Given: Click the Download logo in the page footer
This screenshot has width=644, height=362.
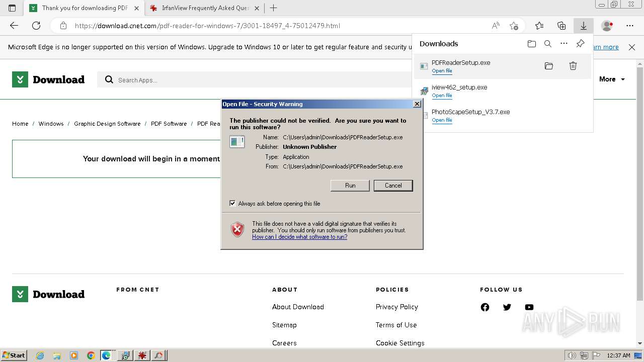Looking at the screenshot, I should pyautogui.click(x=48, y=294).
